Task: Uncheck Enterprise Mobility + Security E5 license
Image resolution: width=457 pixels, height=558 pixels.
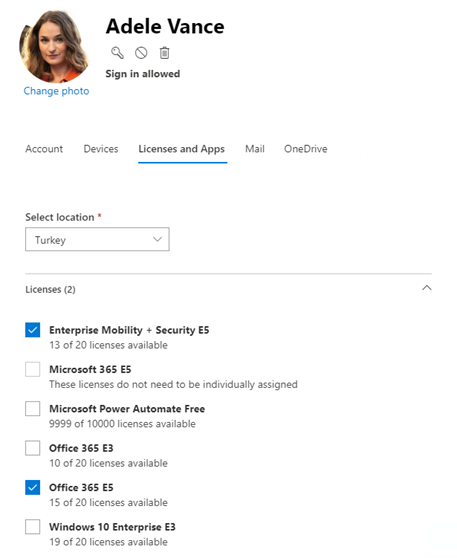Action: click(x=32, y=330)
